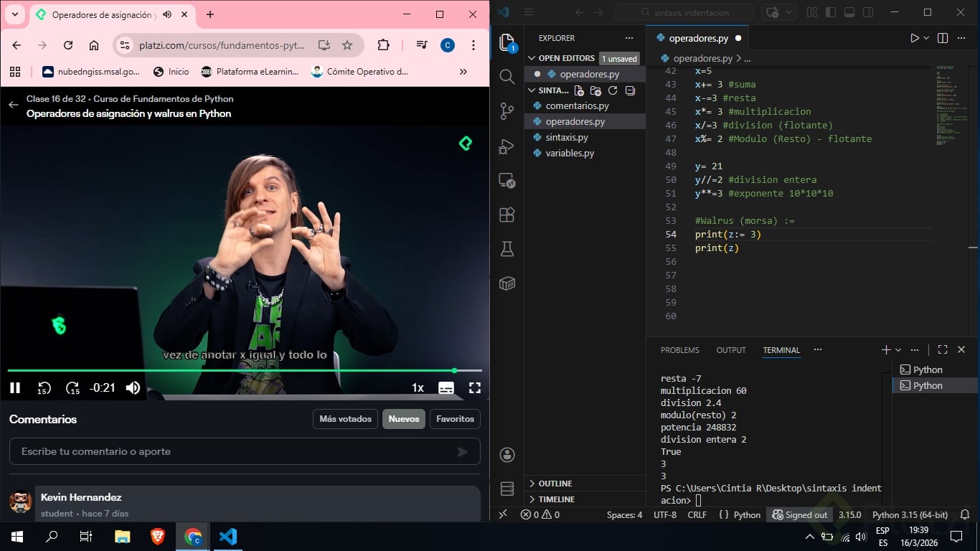Open the Chrome apps grid shortcut
The width and height of the screenshot is (980, 551).
(x=15, y=72)
